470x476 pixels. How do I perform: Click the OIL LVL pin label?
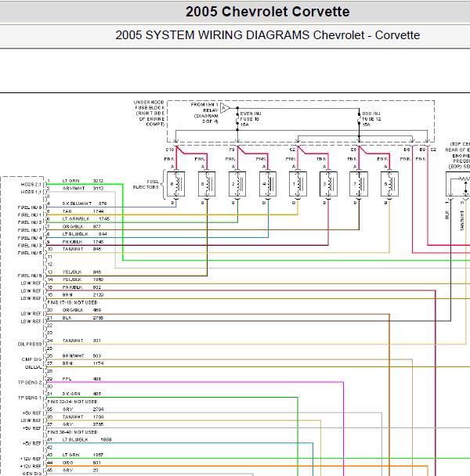pyautogui.click(x=33, y=367)
